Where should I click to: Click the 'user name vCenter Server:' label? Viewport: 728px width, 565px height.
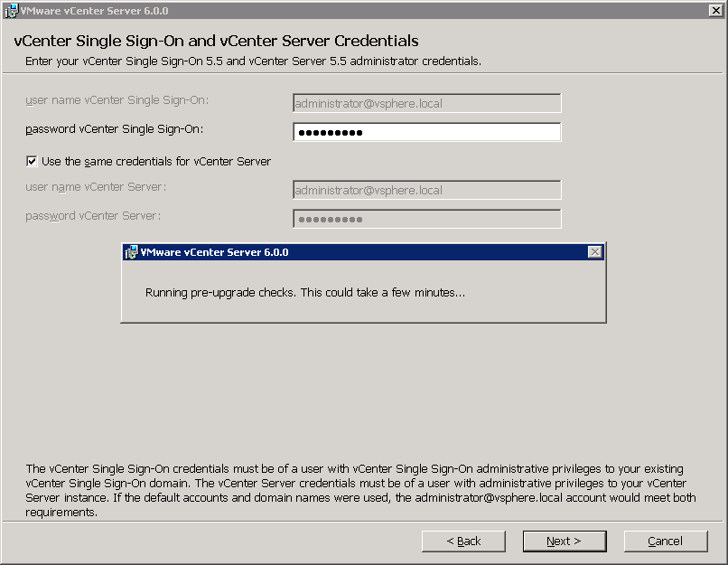click(96, 187)
